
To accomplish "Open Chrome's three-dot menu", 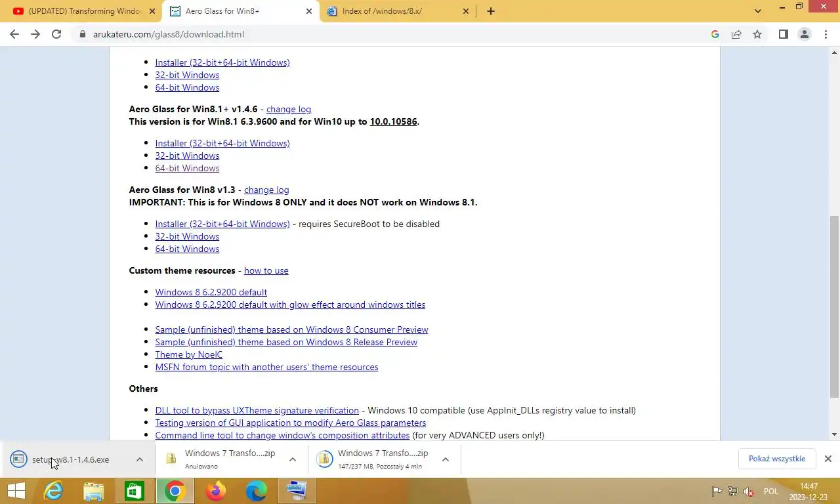I will coord(826,34).
